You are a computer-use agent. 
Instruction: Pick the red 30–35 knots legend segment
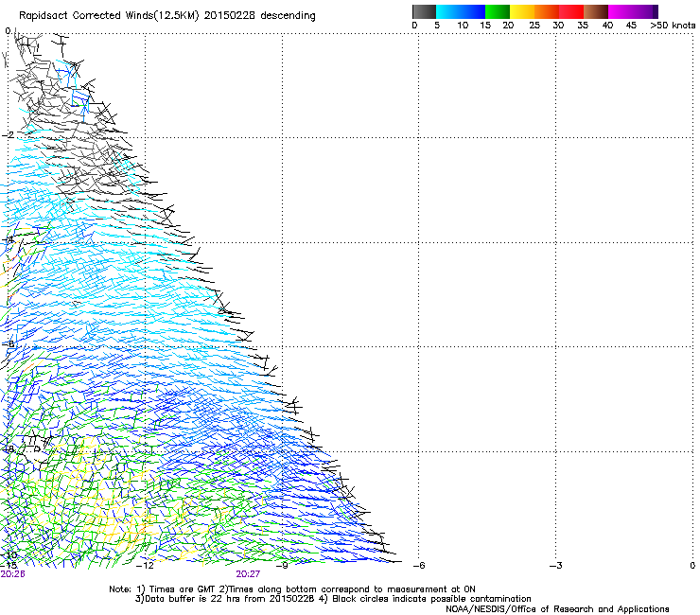(x=571, y=11)
